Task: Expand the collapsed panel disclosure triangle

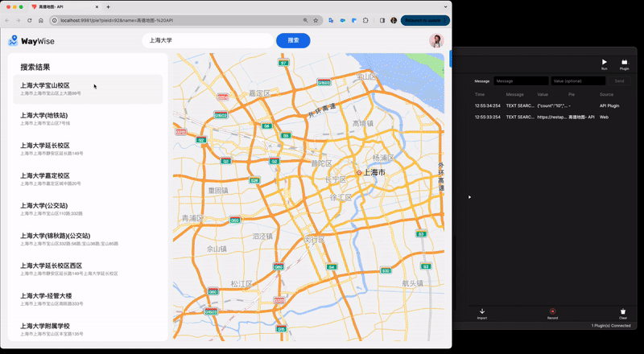Action: tap(470, 196)
